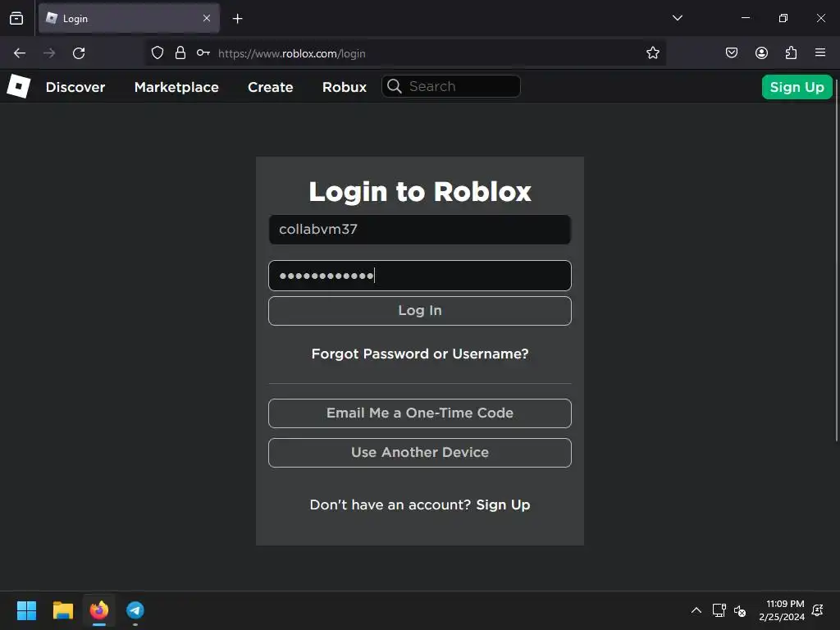Focus the username field collabvm37
This screenshot has height=630, width=840.
(420, 230)
